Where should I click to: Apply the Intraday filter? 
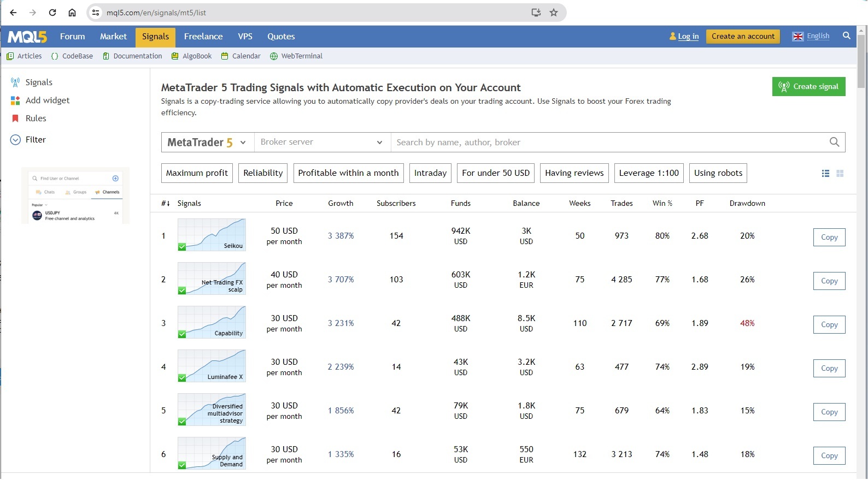(x=430, y=173)
